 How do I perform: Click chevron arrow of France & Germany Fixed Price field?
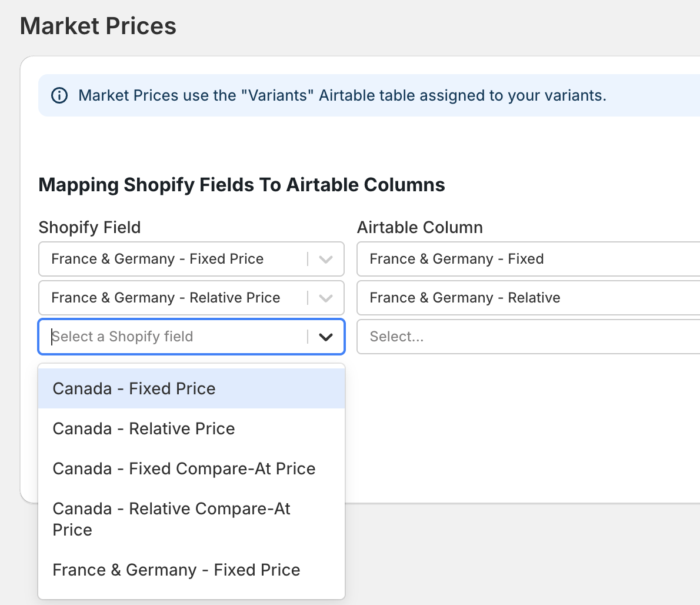tap(326, 259)
